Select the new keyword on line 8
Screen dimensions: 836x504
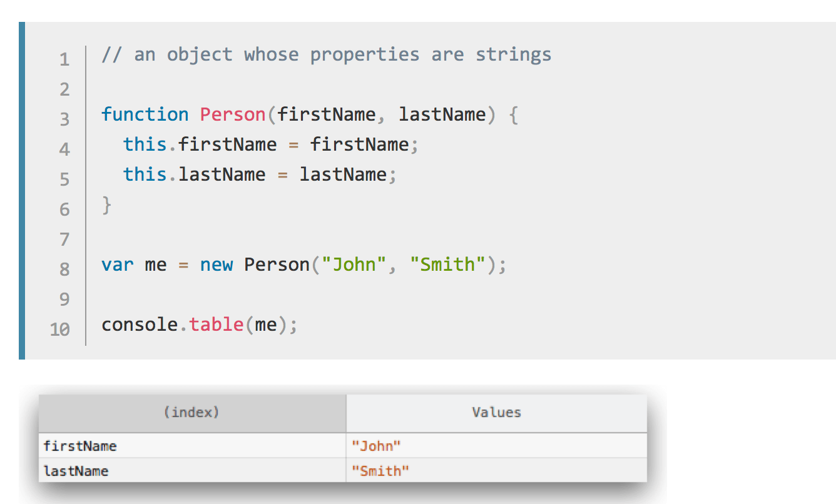(216, 265)
